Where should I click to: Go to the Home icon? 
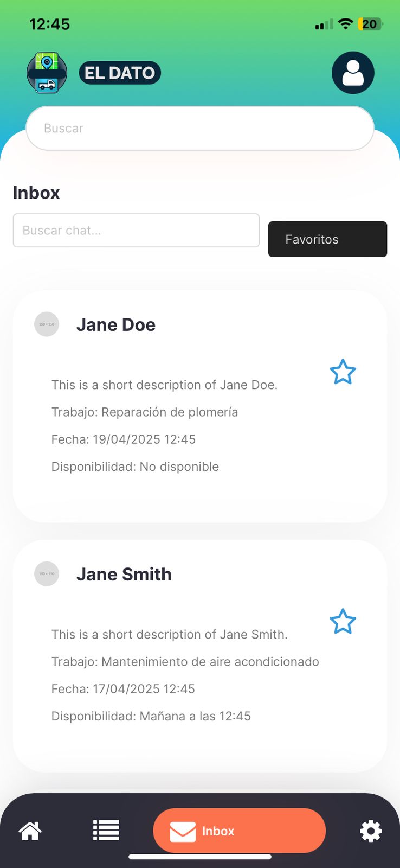(x=30, y=831)
